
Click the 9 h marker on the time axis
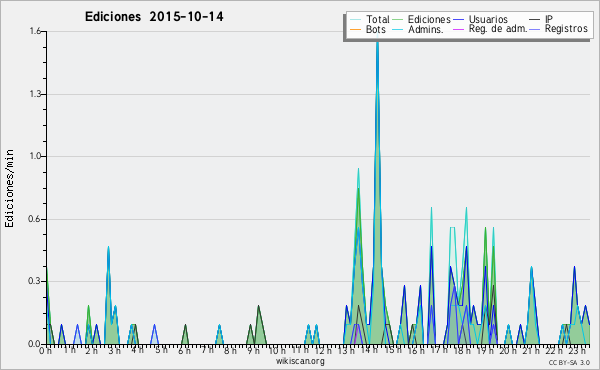point(253,350)
